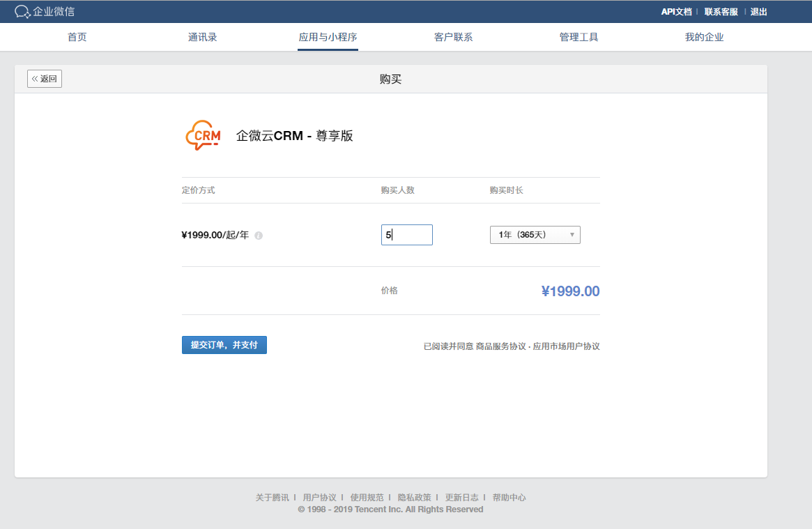Open the 更新日志 footer link
This screenshot has height=529, width=812.
tap(462, 498)
